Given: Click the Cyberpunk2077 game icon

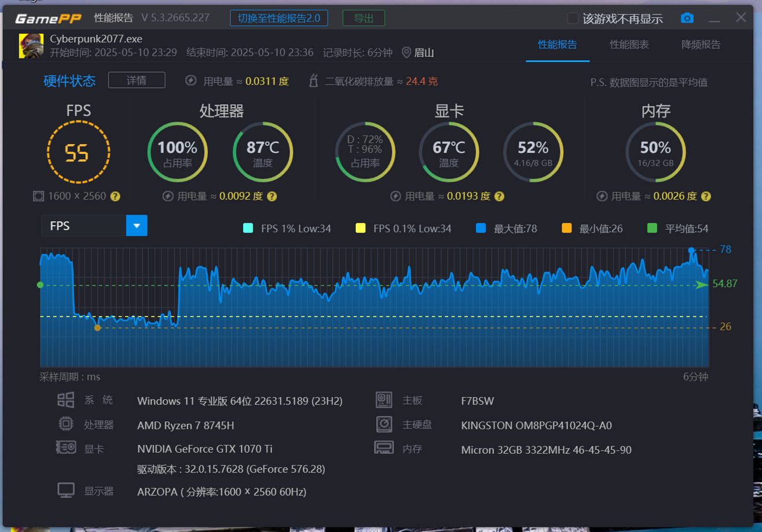Looking at the screenshot, I should click(31, 46).
